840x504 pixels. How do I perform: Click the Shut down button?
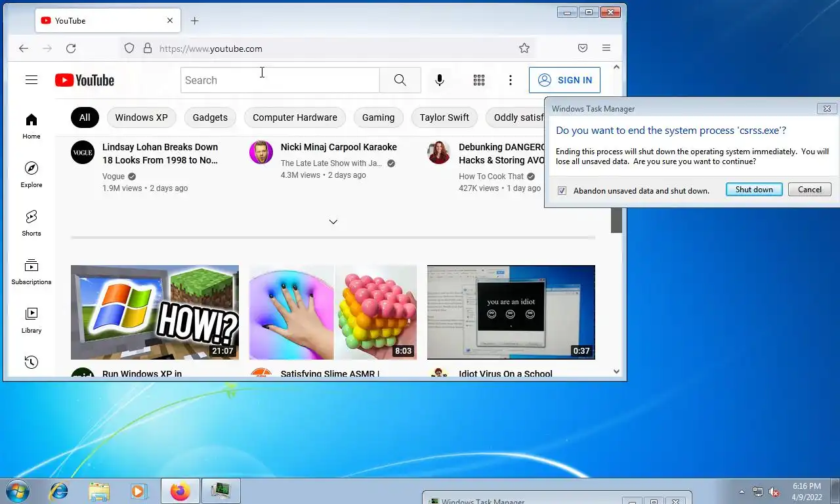754,190
